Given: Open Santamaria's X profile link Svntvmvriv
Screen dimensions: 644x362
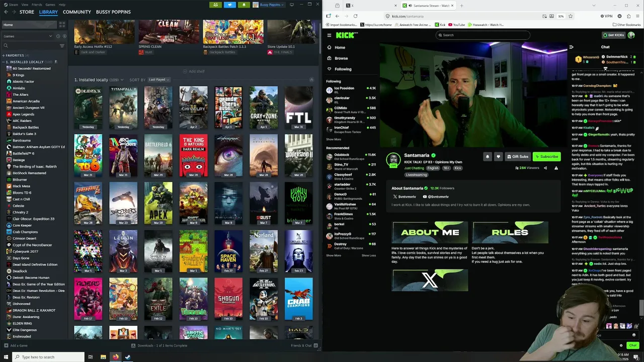Looking at the screenshot, I should [x=405, y=197].
